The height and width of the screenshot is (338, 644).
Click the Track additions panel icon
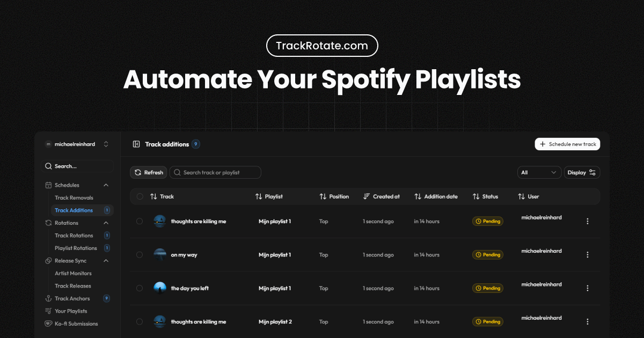pos(137,144)
